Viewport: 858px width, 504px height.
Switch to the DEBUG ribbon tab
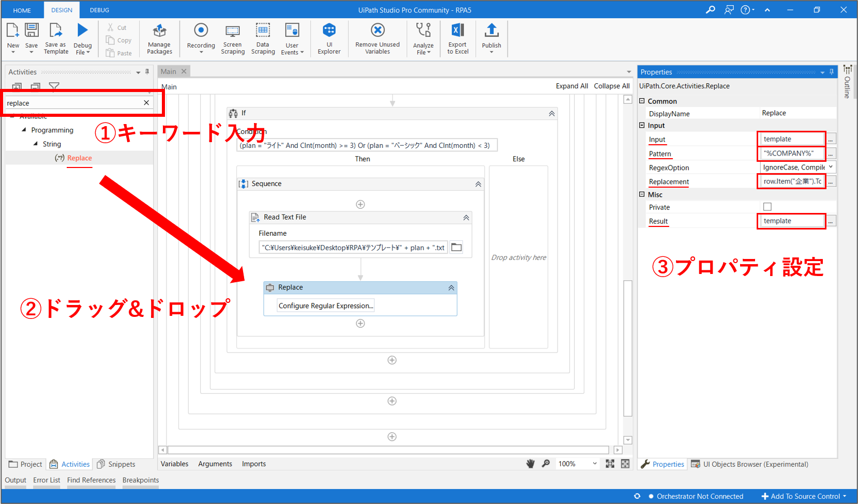[99, 10]
